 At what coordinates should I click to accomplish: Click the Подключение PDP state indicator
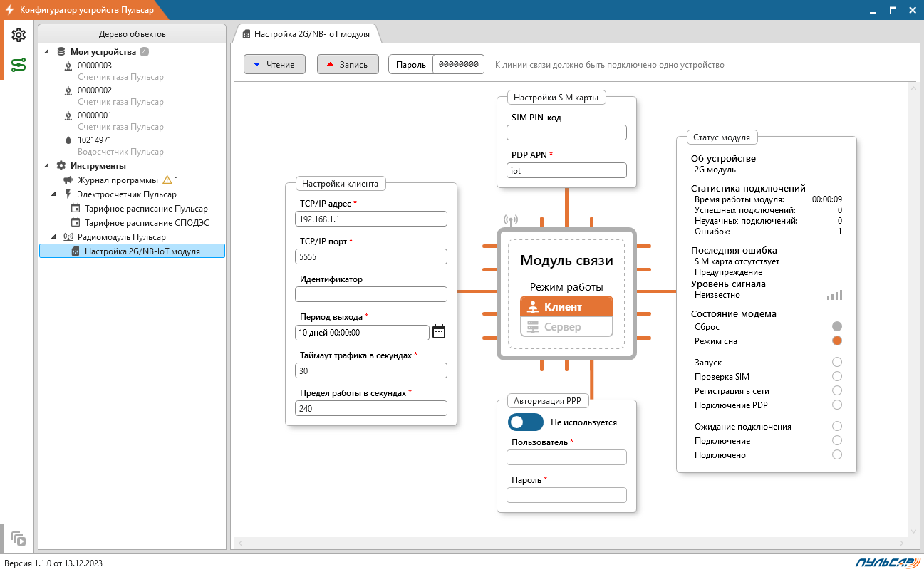837,405
